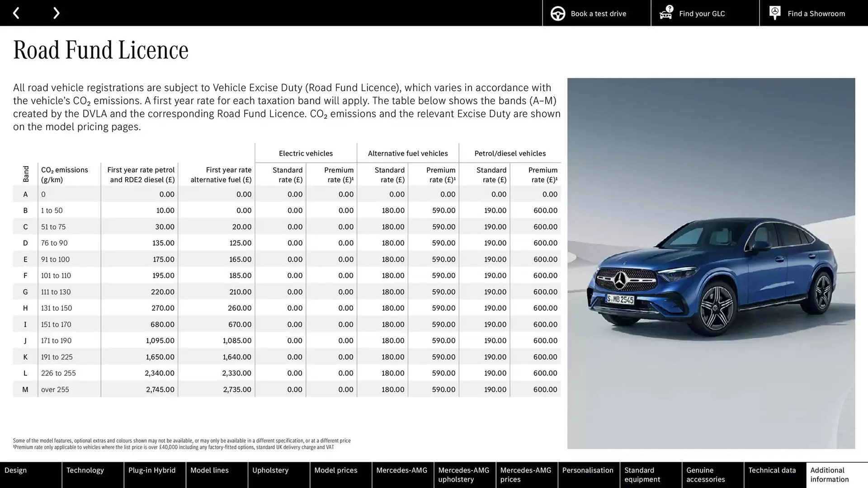Click the steering wheel test drive icon
Screen dimensions: 868x488
[x=557, y=13]
